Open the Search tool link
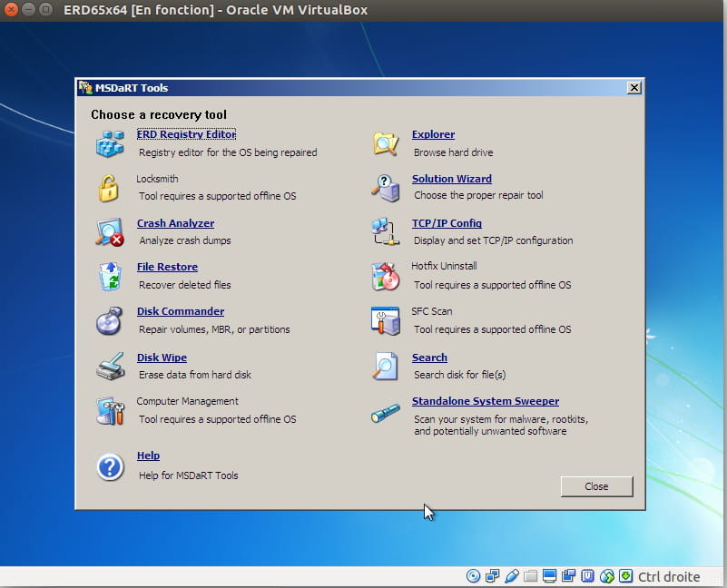This screenshot has width=727, height=588. click(x=430, y=358)
